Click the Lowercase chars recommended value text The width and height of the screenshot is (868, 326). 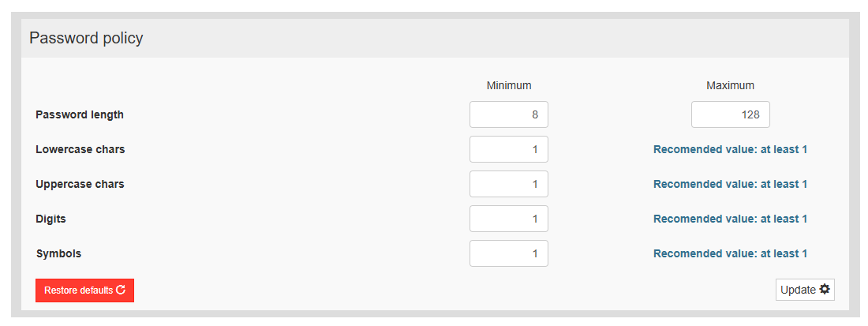click(730, 149)
